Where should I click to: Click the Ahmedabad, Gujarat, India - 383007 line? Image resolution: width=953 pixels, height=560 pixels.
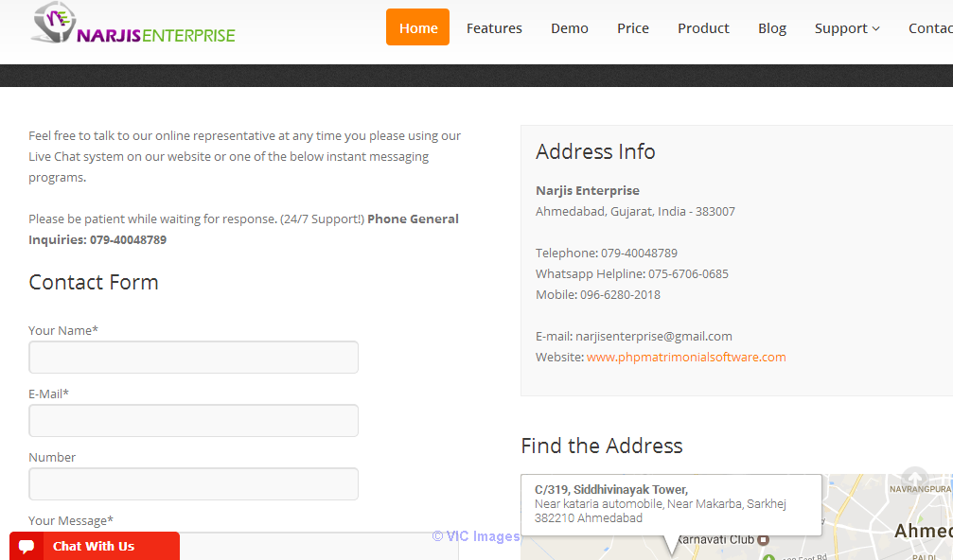(x=635, y=211)
